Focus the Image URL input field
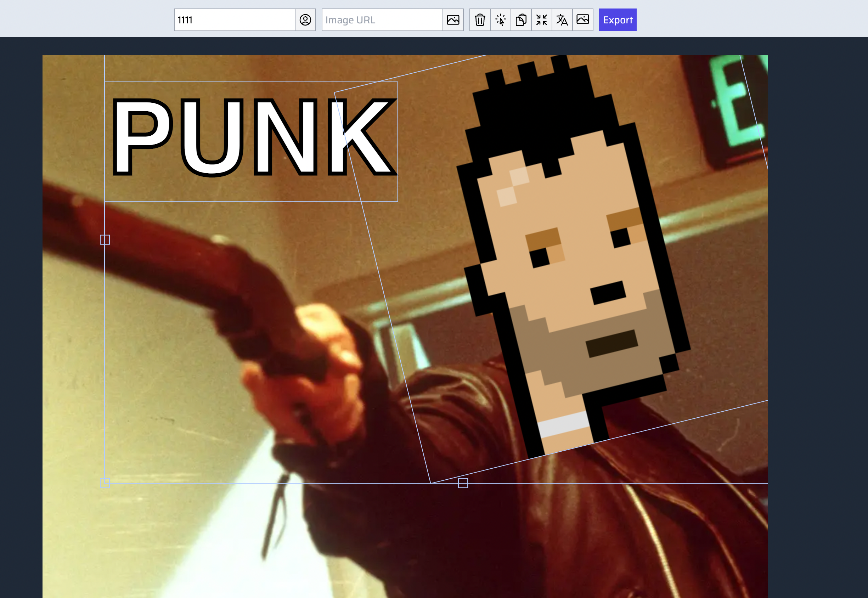The height and width of the screenshot is (598, 868). pyautogui.click(x=382, y=20)
